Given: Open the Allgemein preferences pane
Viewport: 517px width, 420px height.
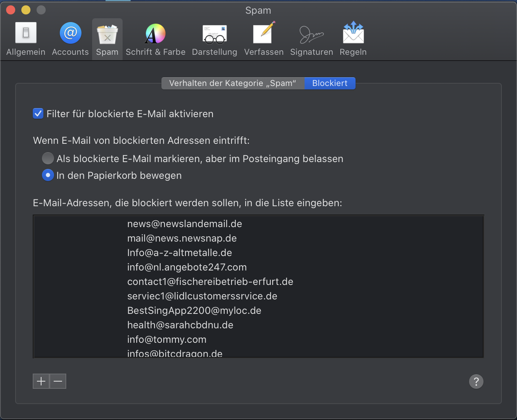Looking at the screenshot, I should click(26, 39).
